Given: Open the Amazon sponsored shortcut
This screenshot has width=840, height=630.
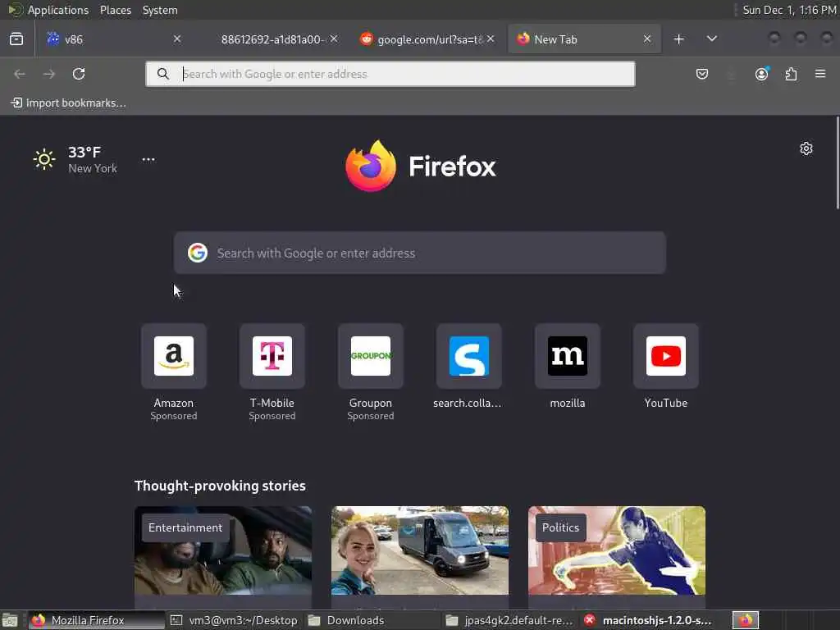Looking at the screenshot, I should (x=174, y=372).
